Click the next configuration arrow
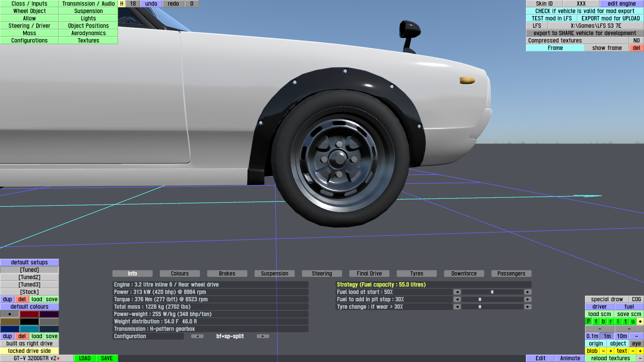This screenshot has height=362, width=644. 263,336
